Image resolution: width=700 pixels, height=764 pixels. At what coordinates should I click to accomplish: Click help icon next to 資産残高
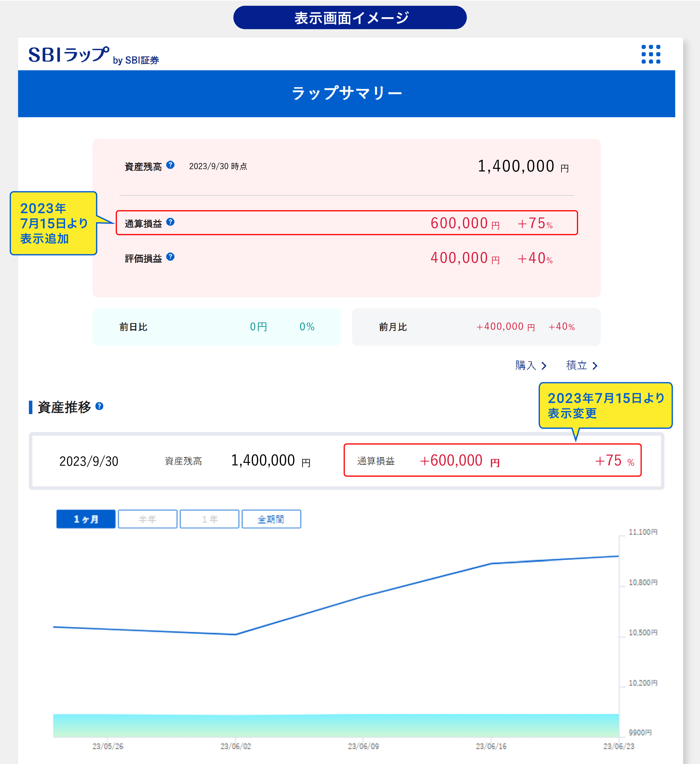coord(170,165)
